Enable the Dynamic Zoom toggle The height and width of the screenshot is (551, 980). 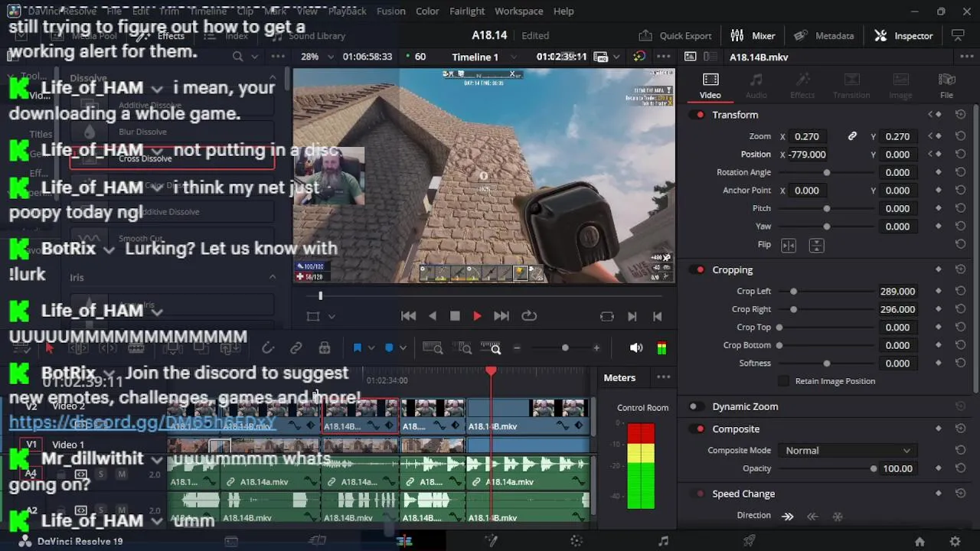click(x=695, y=406)
